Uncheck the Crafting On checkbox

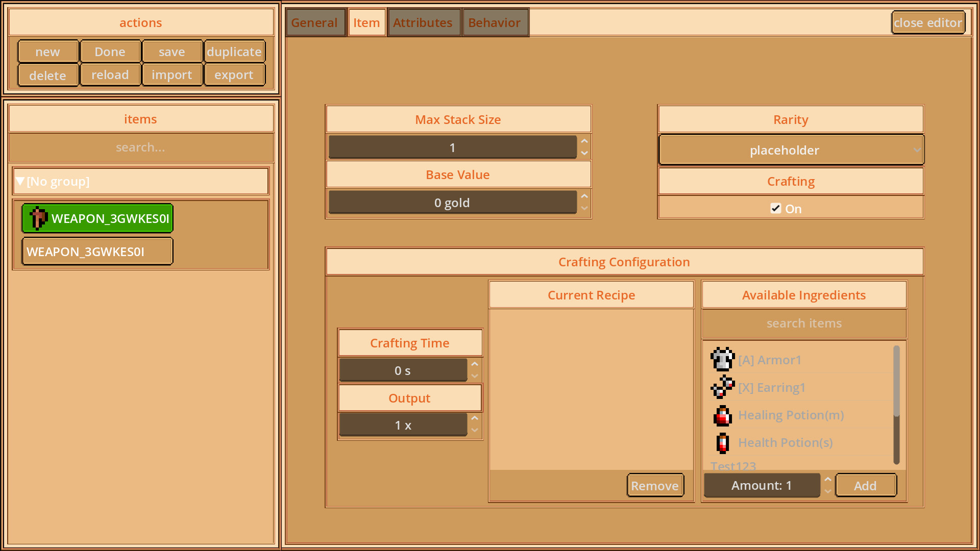tap(776, 208)
